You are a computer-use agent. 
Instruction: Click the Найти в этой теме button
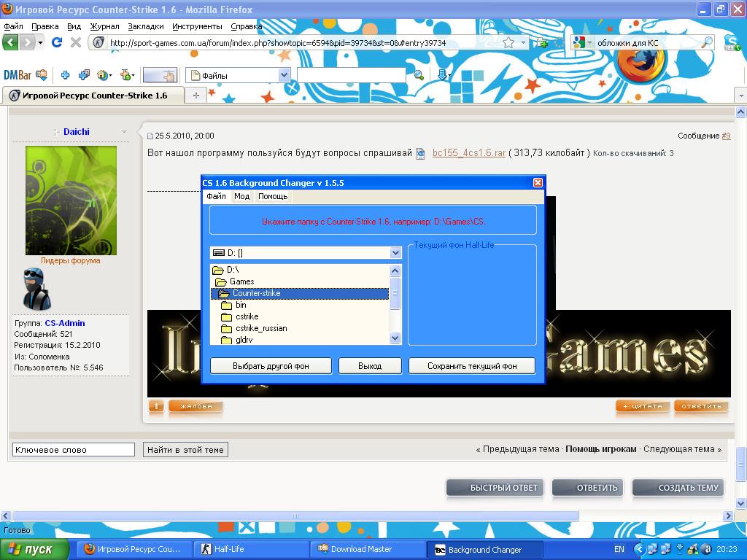pyautogui.click(x=185, y=449)
